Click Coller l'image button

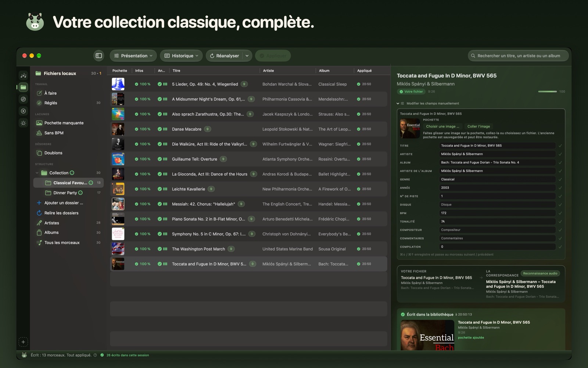point(478,126)
